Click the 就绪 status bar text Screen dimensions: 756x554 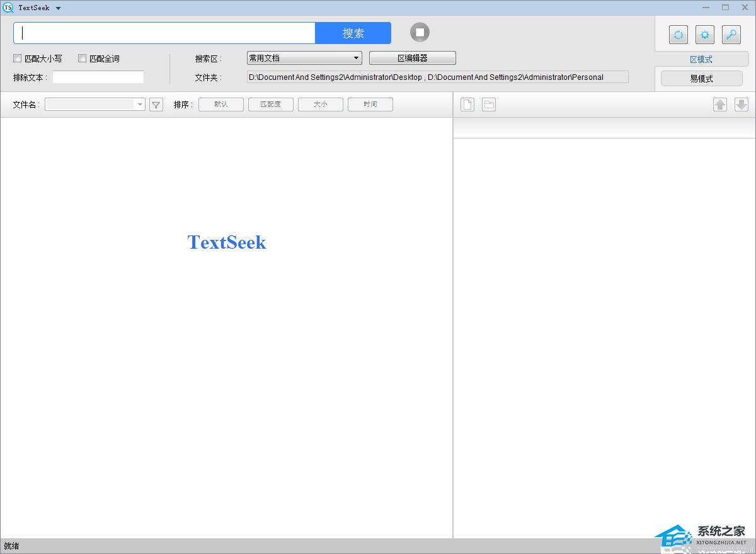(11, 546)
